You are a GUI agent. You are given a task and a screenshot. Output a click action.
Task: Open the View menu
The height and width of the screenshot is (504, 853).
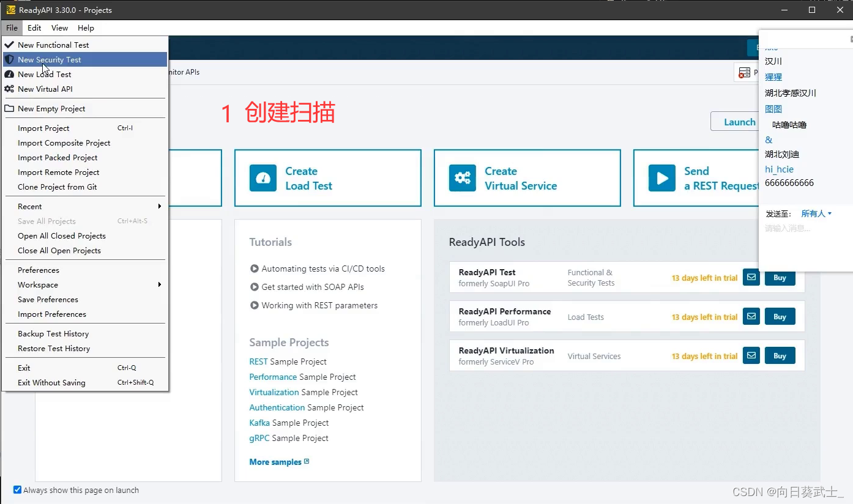pyautogui.click(x=59, y=28)
